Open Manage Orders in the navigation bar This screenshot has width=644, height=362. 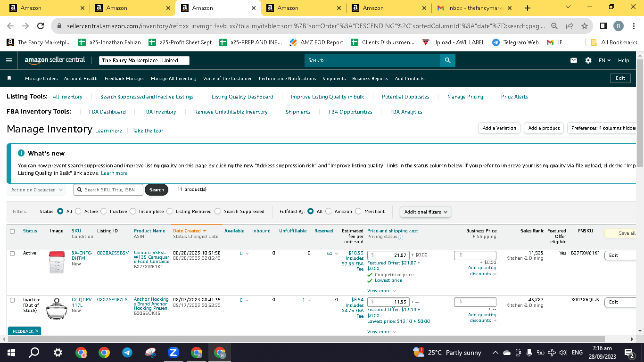(41, 79)
